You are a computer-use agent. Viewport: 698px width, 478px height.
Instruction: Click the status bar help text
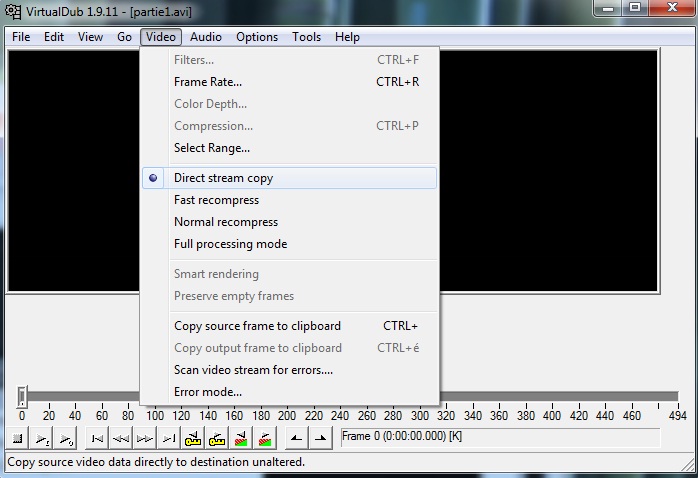click(156, 462)
